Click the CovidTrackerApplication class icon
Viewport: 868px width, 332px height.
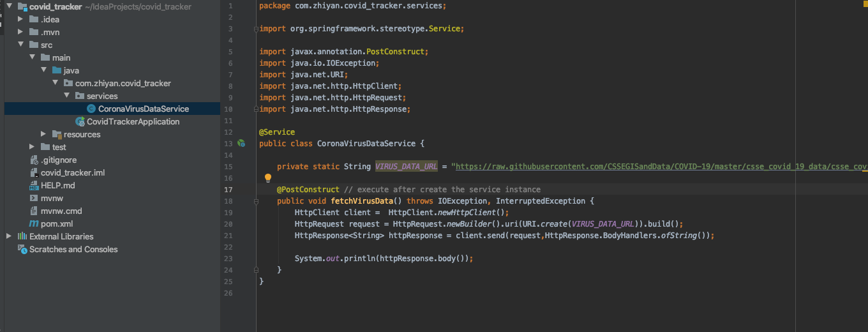pyautogui.click(x=80, y=122)
